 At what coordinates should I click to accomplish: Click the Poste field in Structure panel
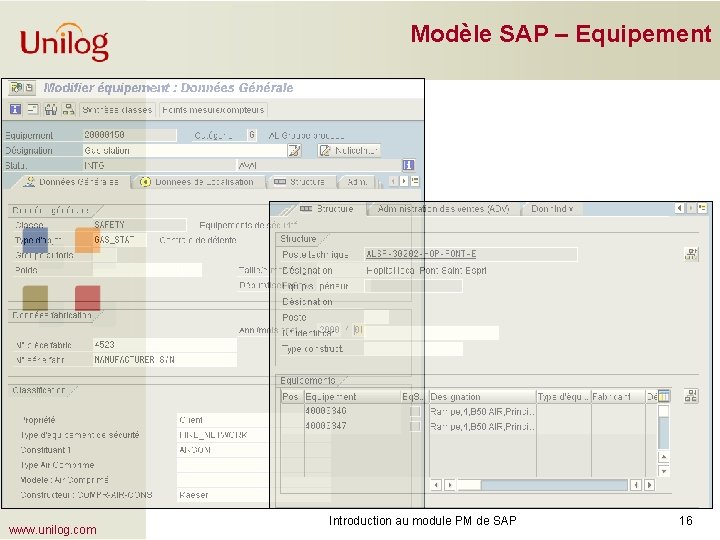(377, 317)
